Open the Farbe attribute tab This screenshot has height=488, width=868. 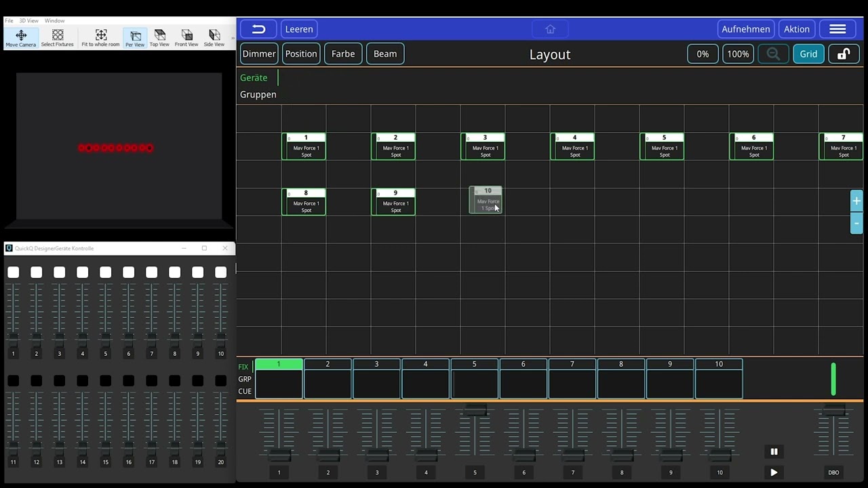[343, 54]
